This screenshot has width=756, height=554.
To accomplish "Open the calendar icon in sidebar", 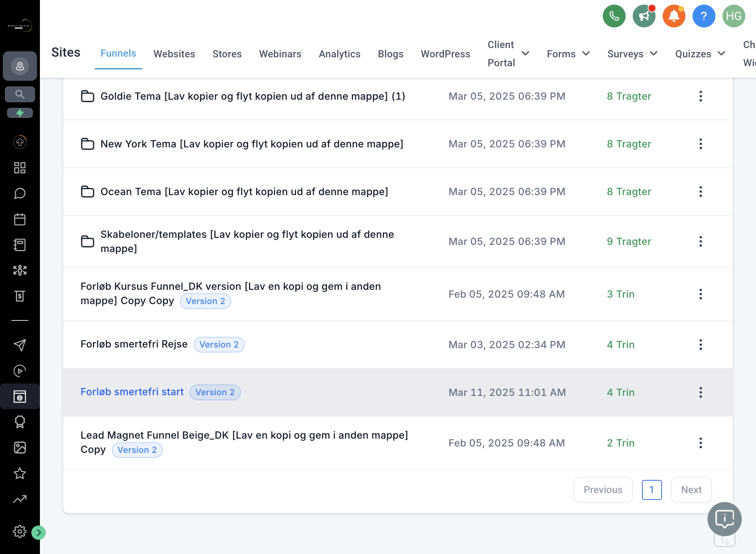I will pyautogui.click(x=20, y=219).
